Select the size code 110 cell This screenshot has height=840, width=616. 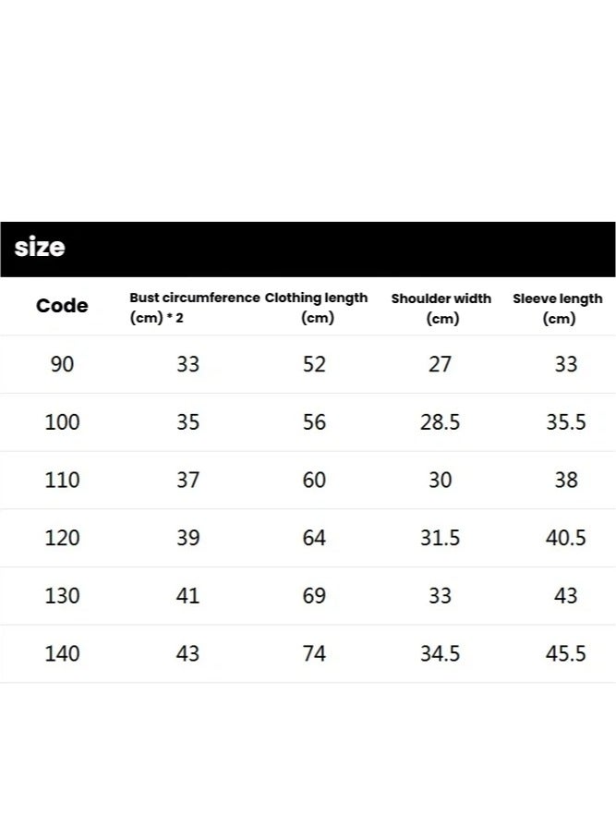click(x=62, y=481)
